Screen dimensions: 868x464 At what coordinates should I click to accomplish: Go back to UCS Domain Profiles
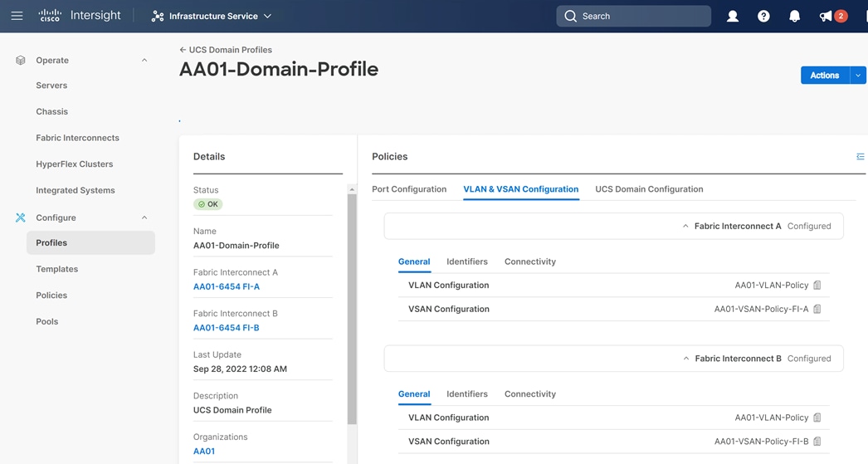pyautogui.click(x=226, y=50)
